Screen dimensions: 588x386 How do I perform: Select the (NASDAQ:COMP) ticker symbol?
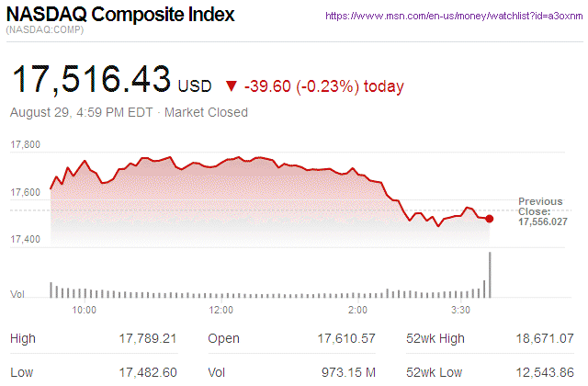click(45, 32)
